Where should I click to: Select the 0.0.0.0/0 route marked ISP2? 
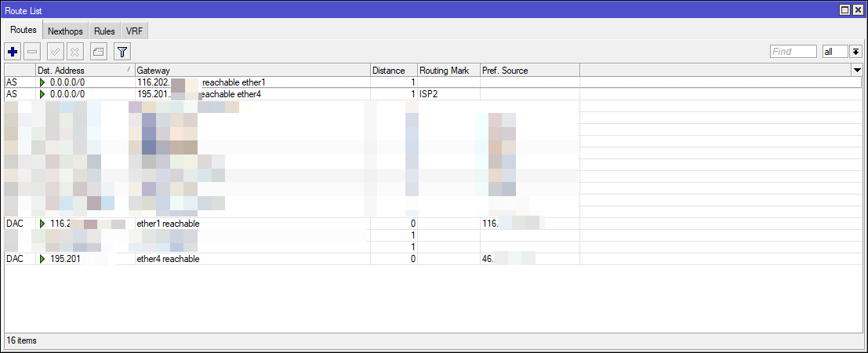433,94
